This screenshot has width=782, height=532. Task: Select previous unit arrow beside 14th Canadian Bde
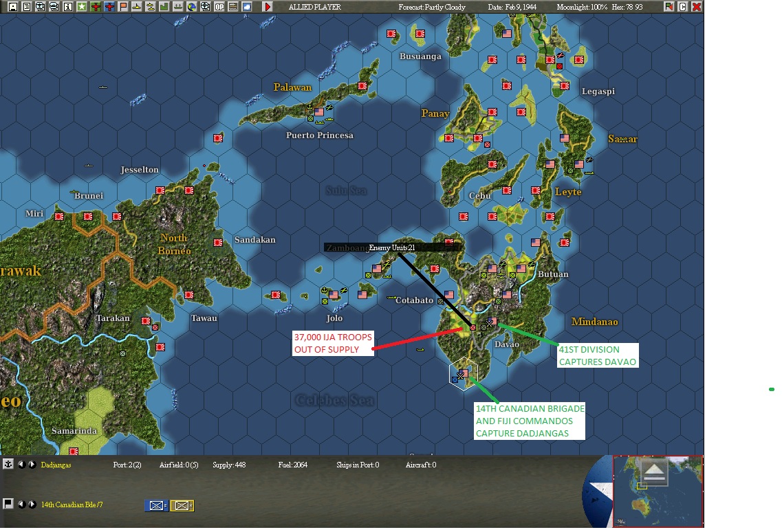[21, 504]
